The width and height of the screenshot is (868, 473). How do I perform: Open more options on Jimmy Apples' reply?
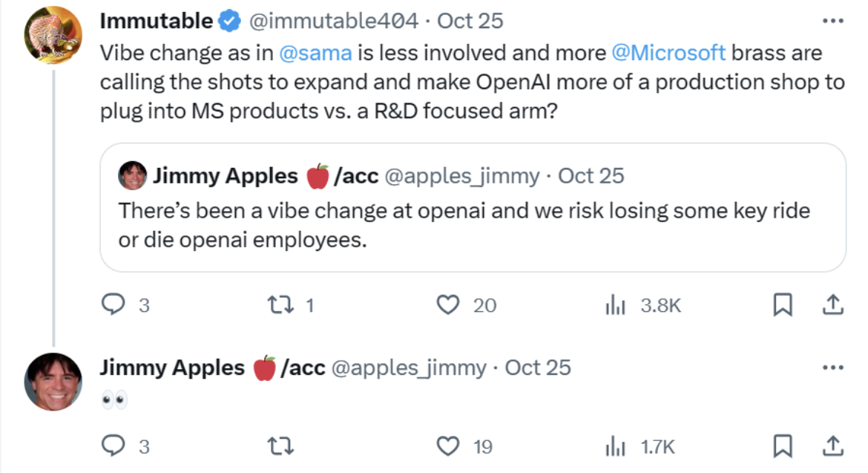(833, 368)
